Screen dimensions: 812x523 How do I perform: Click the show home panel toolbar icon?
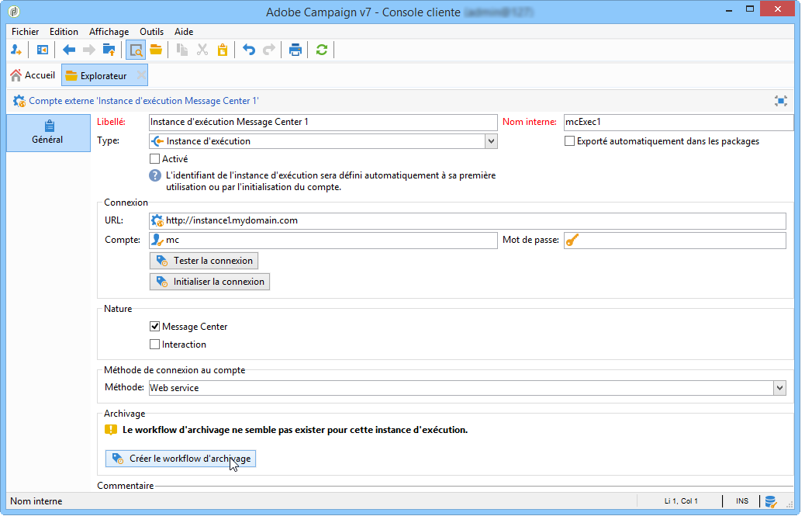[x=43, y=50]
